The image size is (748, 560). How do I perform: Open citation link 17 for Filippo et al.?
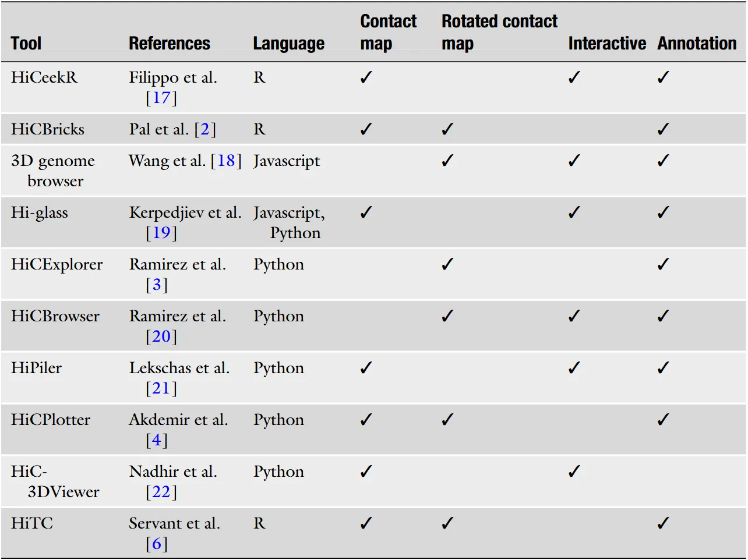click(161, 98)
